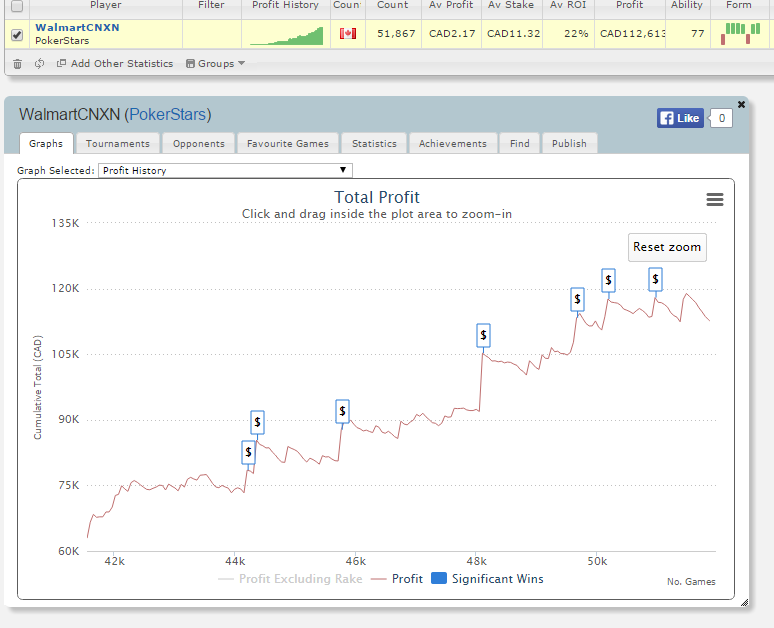This screenshot has width=774, height=628.
Task: Click the Form column header
Action: 739,5
